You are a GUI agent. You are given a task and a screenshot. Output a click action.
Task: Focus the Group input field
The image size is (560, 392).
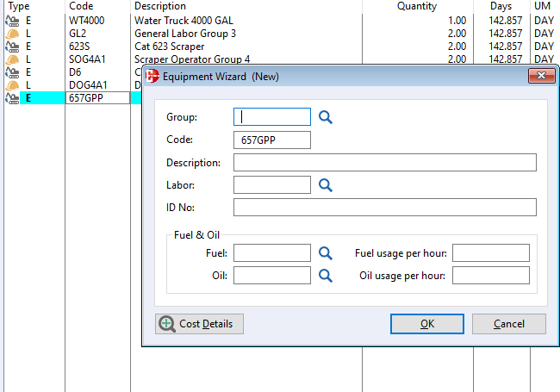[272, 117]
